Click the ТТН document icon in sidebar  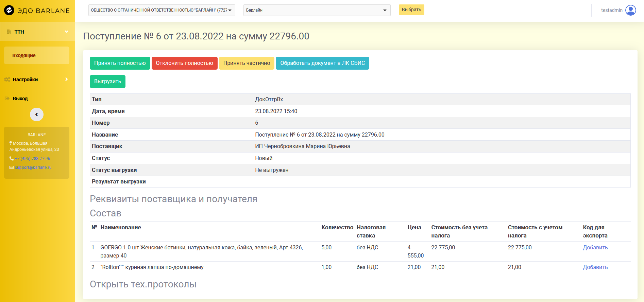point(9,32)
